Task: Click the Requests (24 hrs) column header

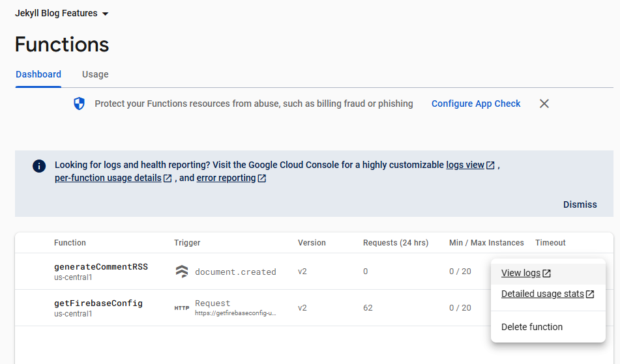Action: 396,243
